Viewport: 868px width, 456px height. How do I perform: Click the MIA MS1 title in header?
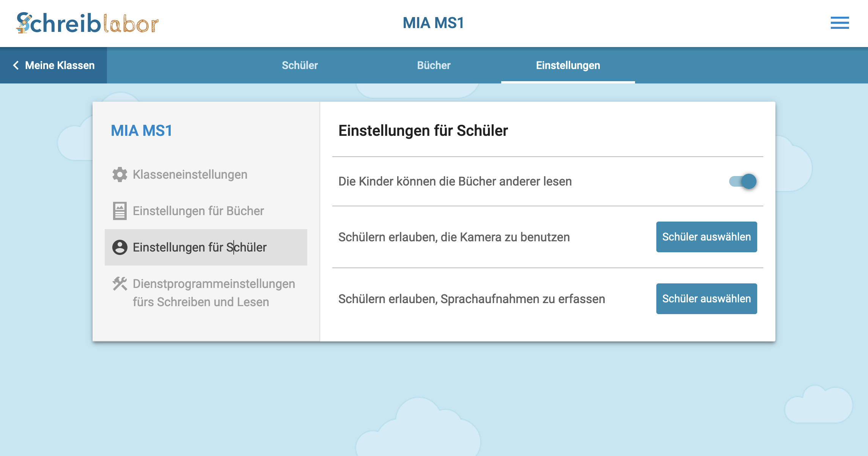tap(433, 23)
